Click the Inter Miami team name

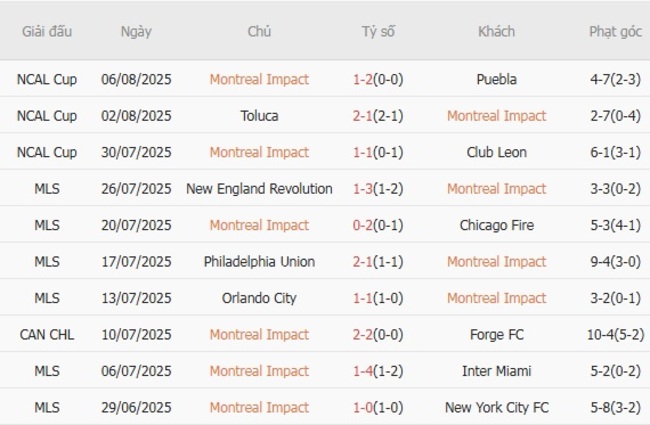click(x=496, y=371)
